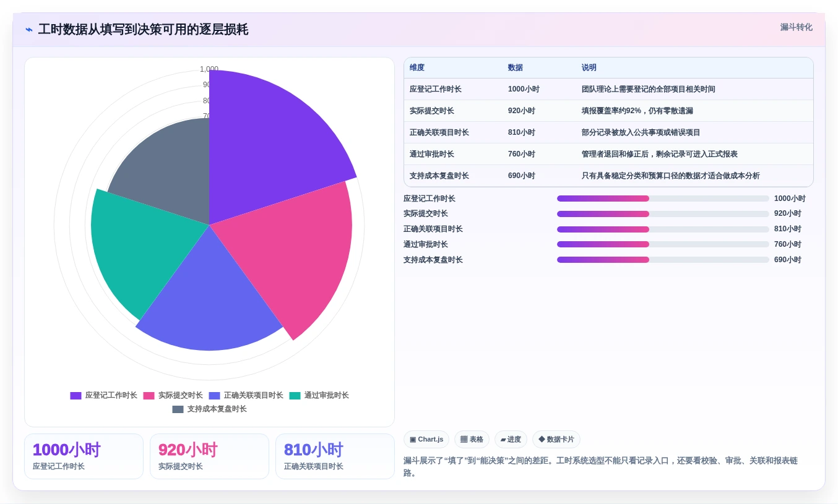
Task: Toggle the 支持成本复盘时长 legend entry
Action: click(x=209, y=409)
